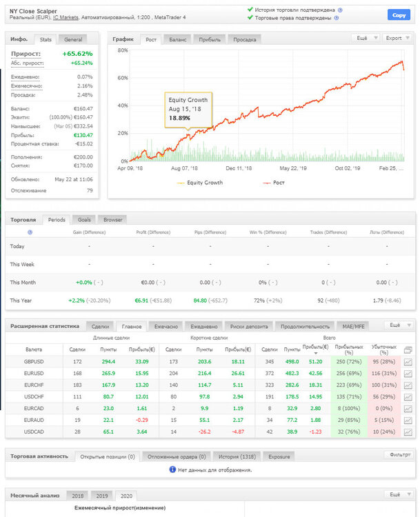Open chart icon for GBPUSD row

point(408,362)
